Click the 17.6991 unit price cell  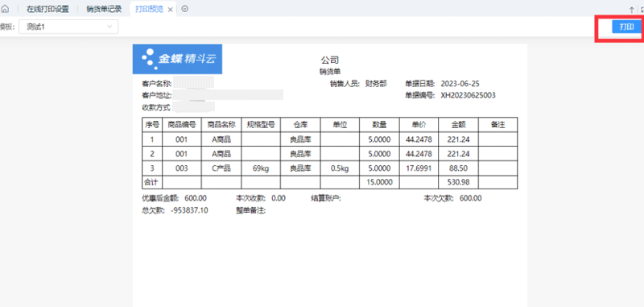419,168
